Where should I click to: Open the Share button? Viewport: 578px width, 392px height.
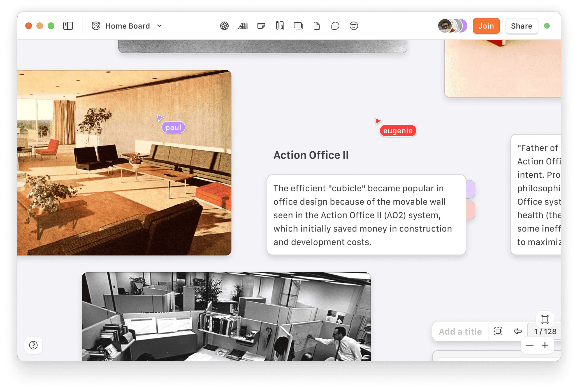coord(521,26)
